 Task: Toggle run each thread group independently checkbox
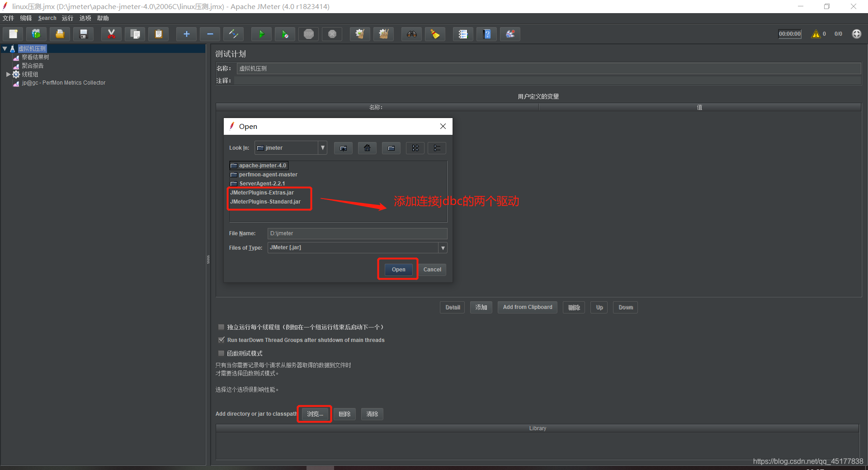coord(222,327)
